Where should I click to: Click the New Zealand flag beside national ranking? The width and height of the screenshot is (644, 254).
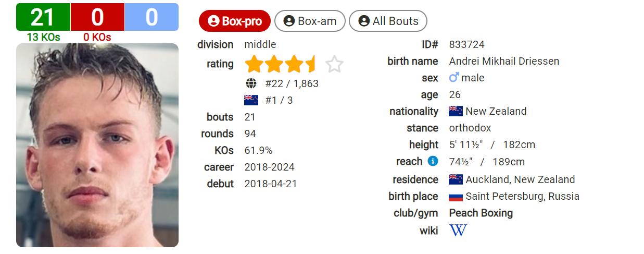tap(251, 100)
